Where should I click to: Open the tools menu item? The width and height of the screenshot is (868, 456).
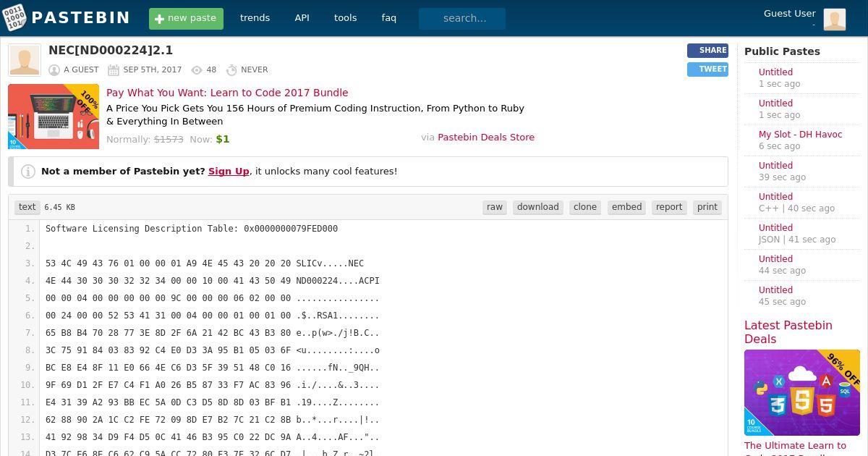pos(345,18)
